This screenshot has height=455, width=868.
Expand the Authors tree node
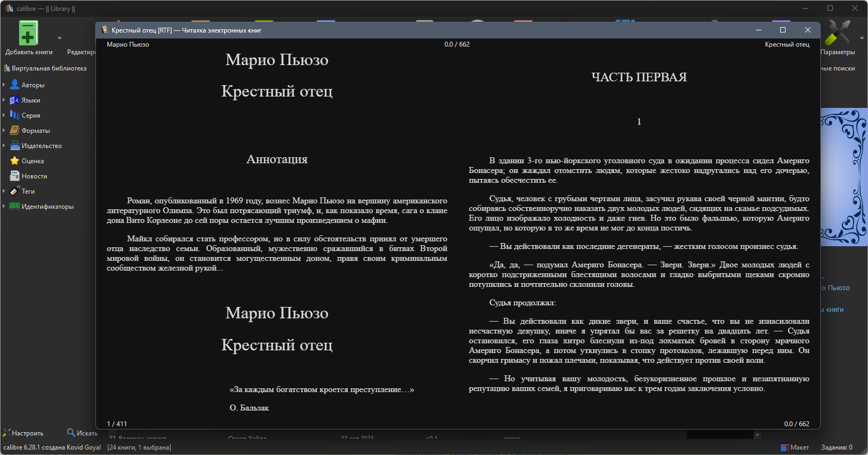4,85
